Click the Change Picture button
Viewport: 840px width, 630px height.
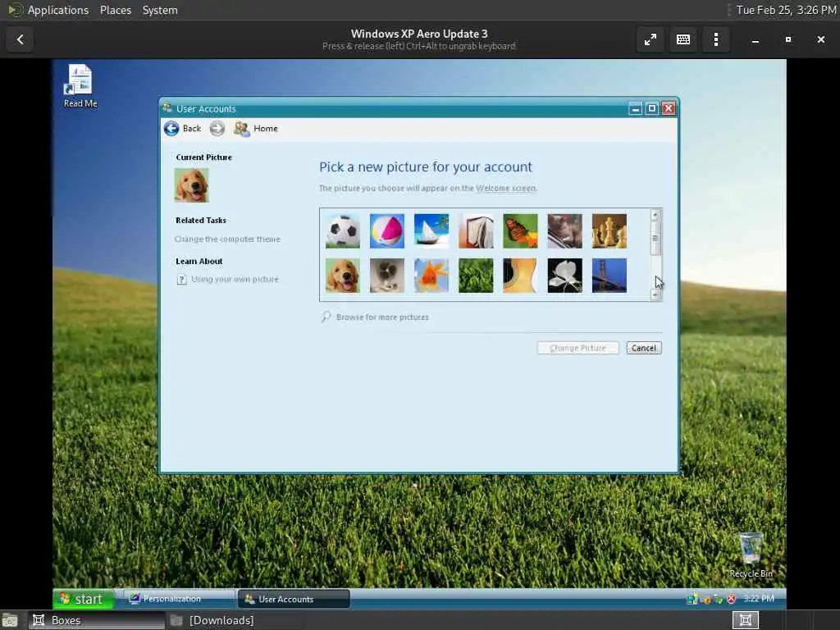[577, 348]
